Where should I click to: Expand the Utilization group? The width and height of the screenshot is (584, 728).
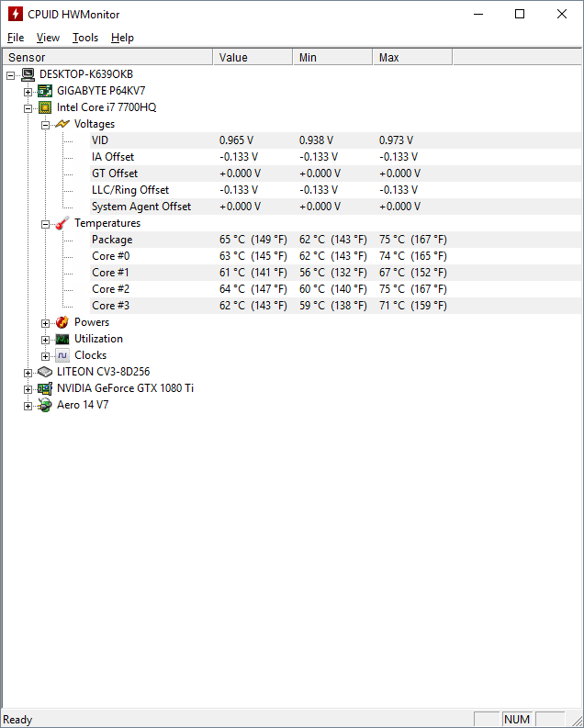coord(45,340)
